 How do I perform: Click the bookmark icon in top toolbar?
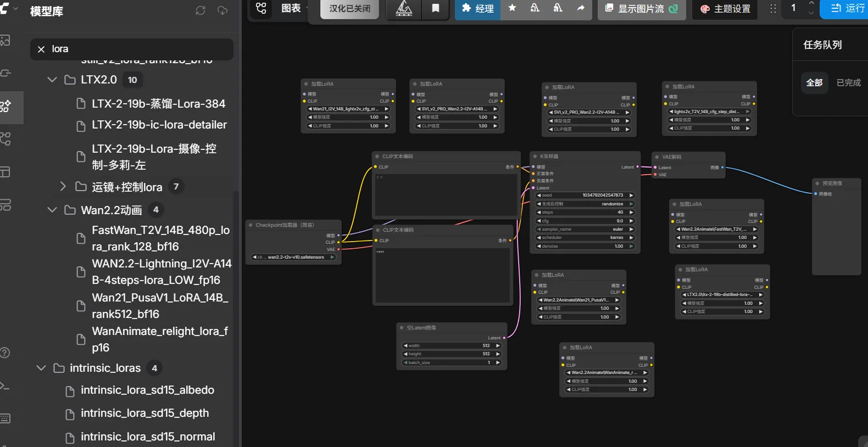[436, 8]
